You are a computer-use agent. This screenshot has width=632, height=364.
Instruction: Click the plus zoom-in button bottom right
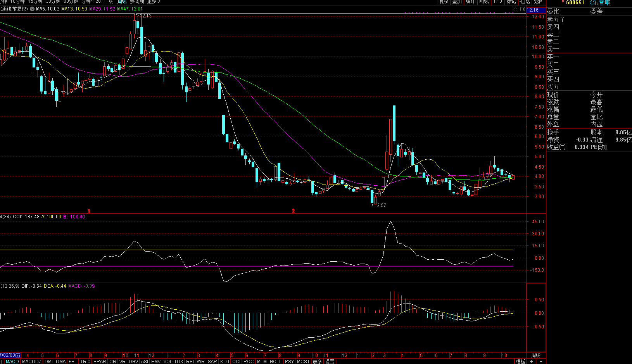[x=532, y=361]
